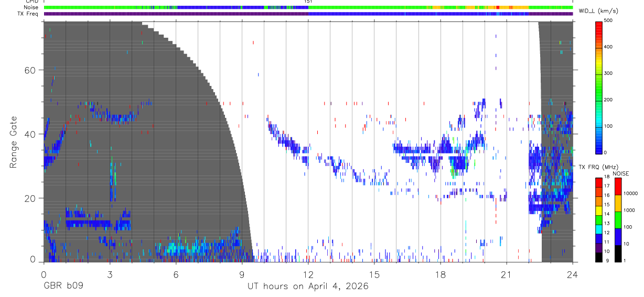Click x-axis hour tick label "9"
The height and width of the screenshot is (297, 644).
click(242, 274)
